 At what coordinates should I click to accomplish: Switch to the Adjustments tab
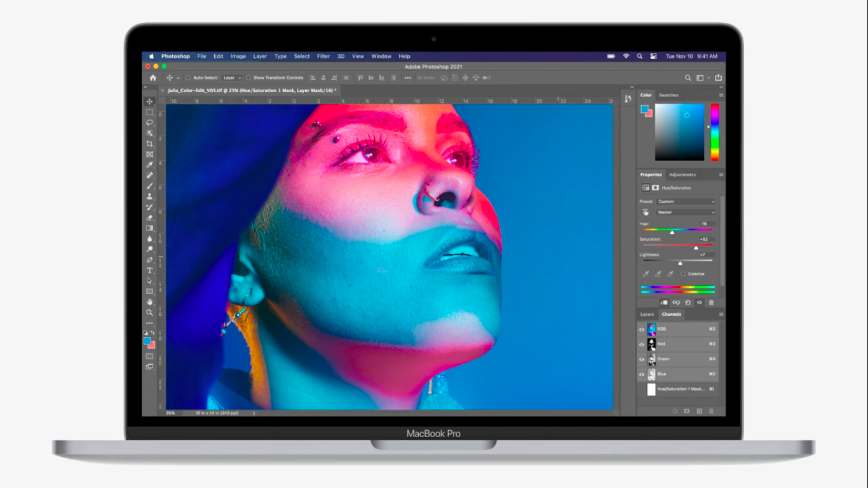(682, 174)
